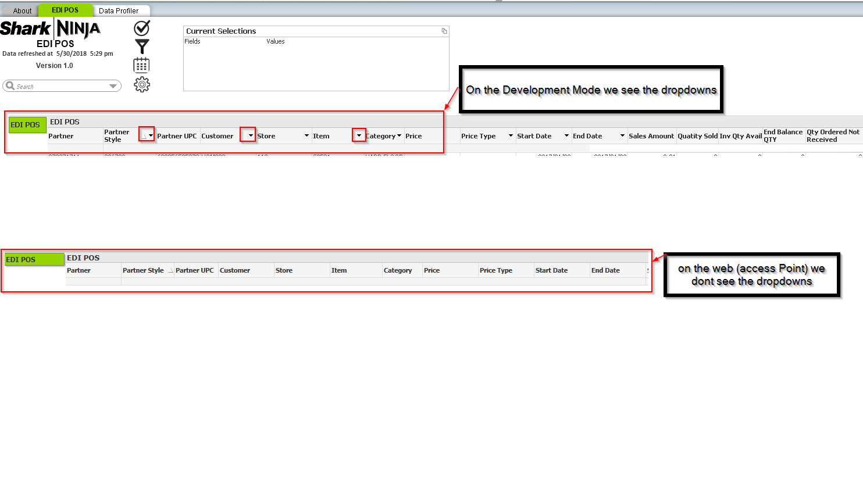The width and height of the screenshot is (863, 504).
Task: Click the End Balance QTY column header
Action: click(x=783, y=135)
